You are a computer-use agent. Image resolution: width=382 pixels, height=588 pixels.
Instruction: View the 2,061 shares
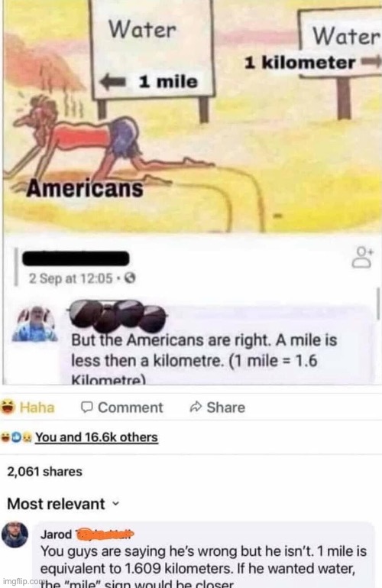pos(44,471)
